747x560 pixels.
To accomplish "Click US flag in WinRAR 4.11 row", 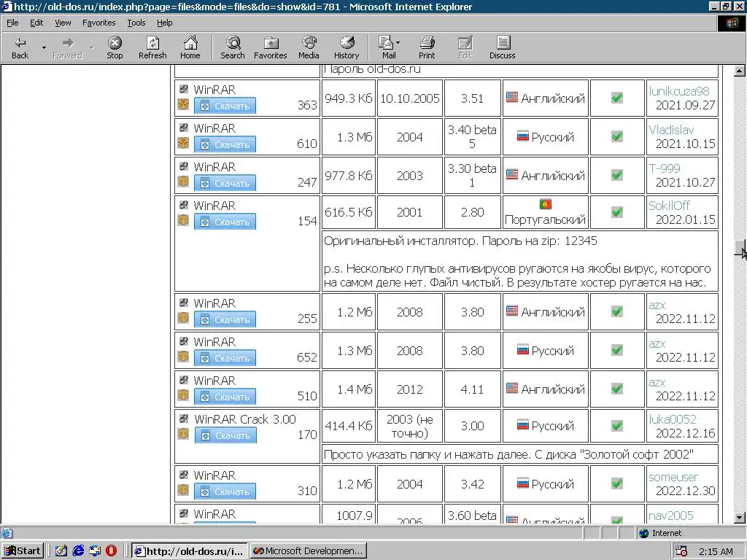I will 511,388.
